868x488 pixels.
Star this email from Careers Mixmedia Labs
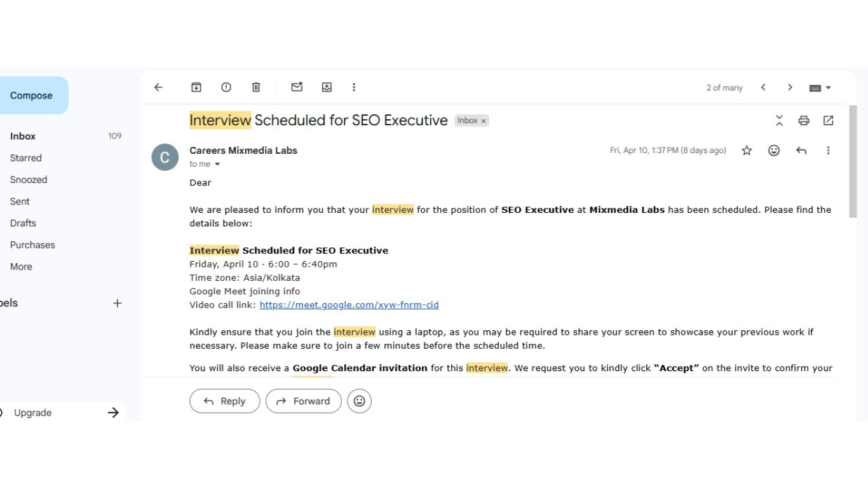point(747,151)
